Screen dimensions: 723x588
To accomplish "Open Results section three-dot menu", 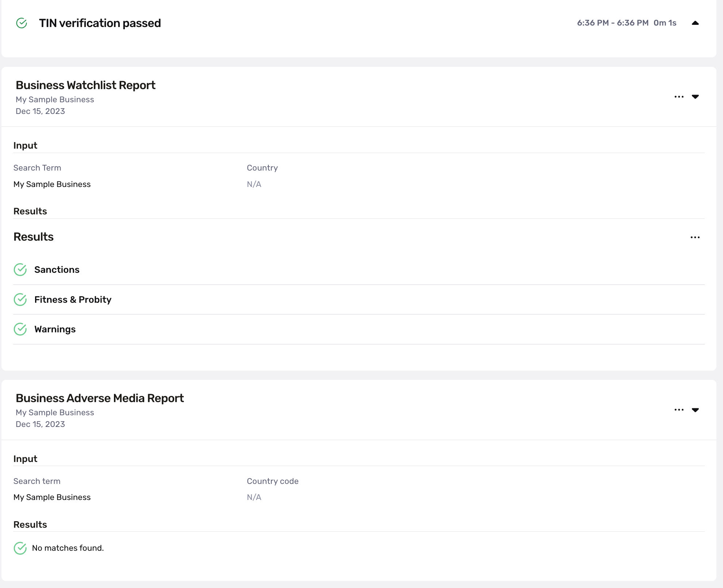I will pos(695,237).
